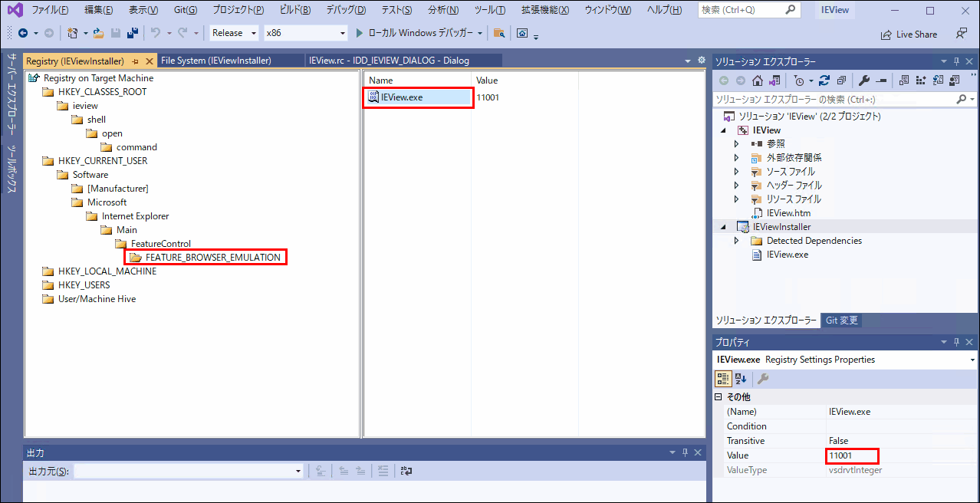Image resolution: width=980 pixels, height=503 pixels.
Task: Click pending changes filter clock icon
Action: click(x=798, y=81)
